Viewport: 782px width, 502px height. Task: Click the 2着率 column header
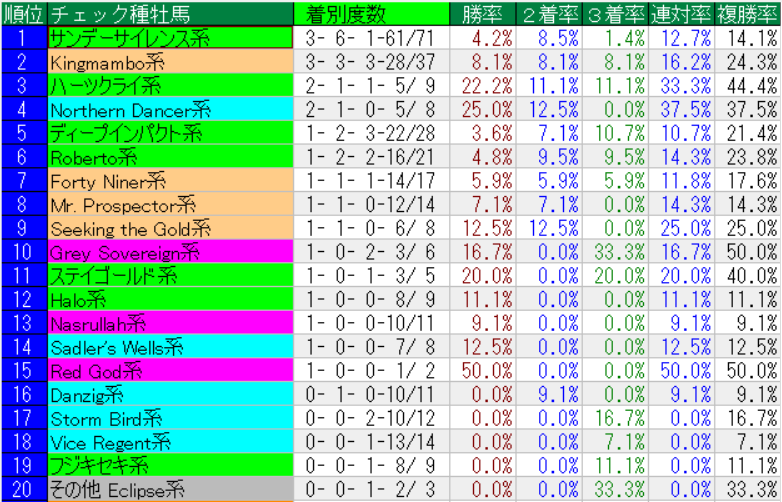pyautogui.click(x=549, y=13)
